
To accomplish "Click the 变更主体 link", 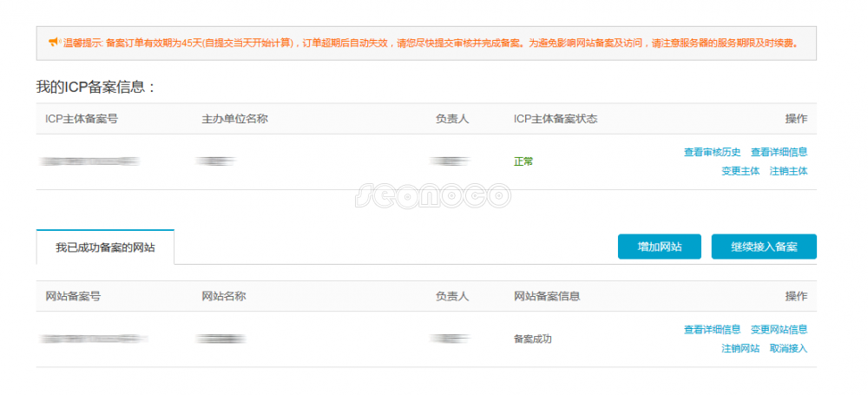I will point(740,171).
